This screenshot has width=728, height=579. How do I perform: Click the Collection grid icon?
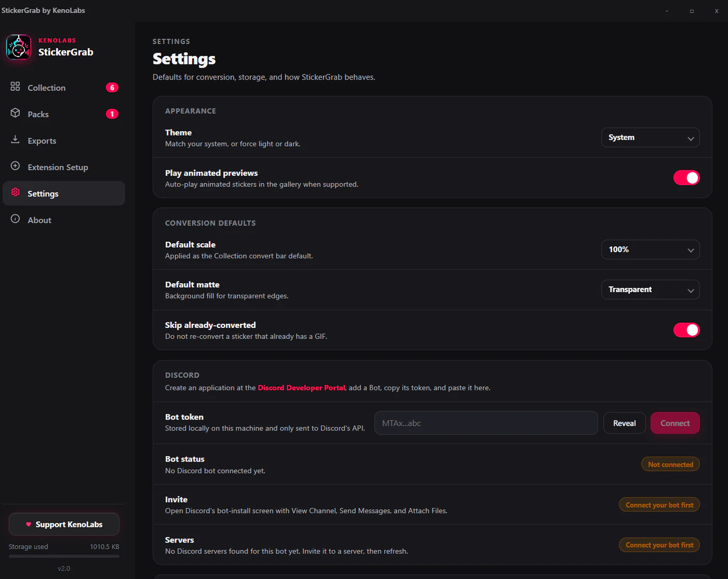click(x=15, y=86)
